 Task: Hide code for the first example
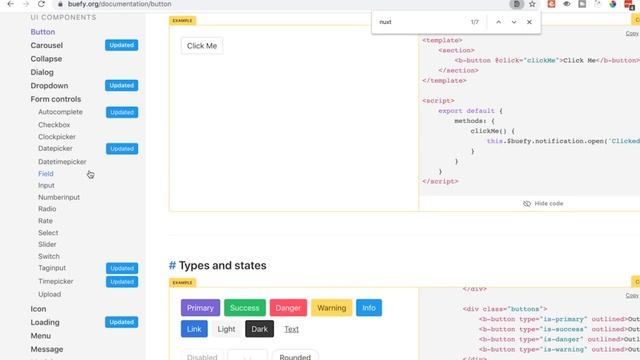[x=543, y=203]
